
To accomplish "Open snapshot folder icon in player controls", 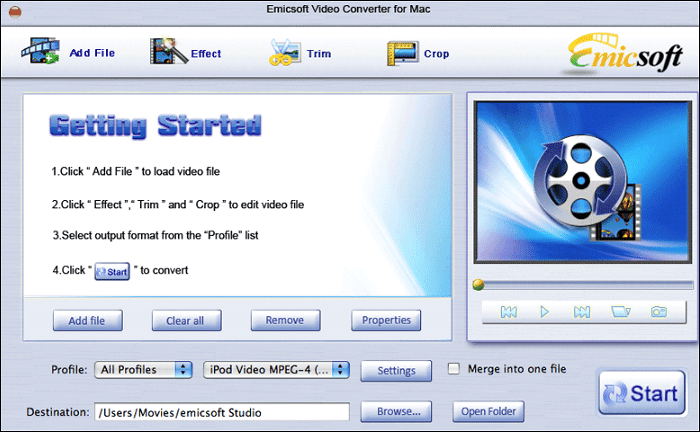I will click(x=620, y=312).
